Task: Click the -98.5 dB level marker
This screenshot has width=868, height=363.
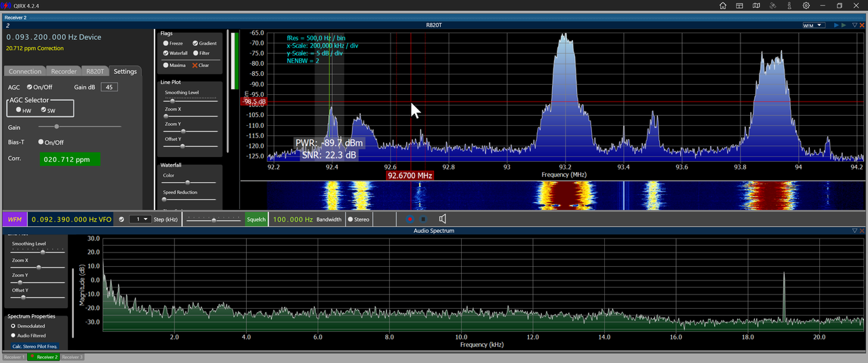Action: 254,102
